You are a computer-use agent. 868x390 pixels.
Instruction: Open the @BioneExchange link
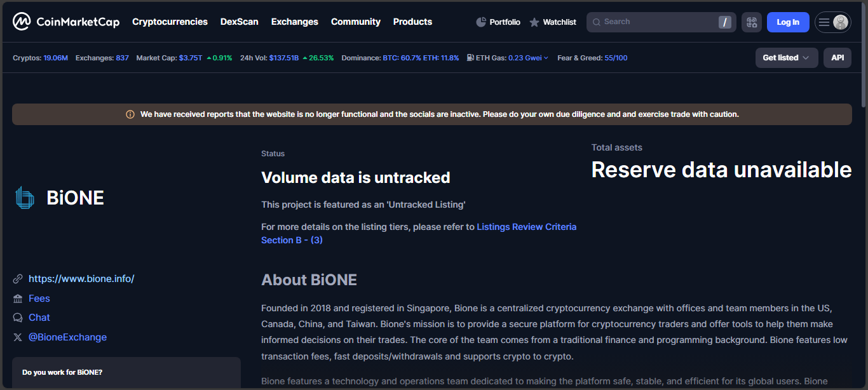pos(67,337)
